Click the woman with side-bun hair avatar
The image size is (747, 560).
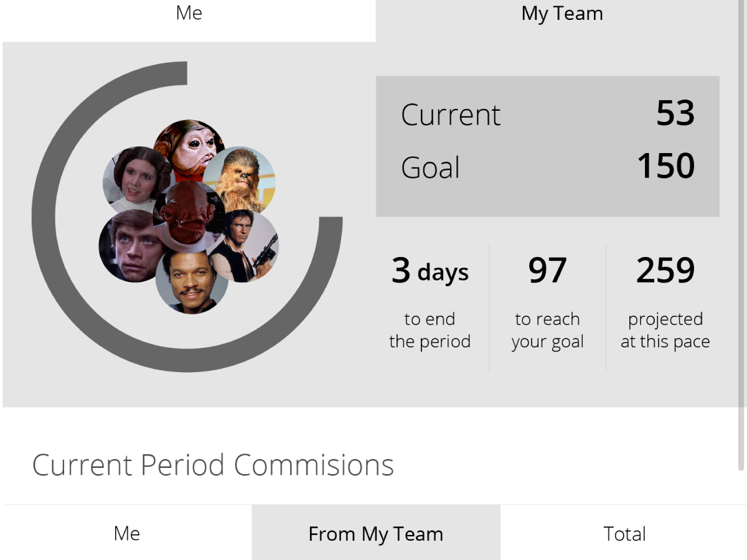point(133,179)
